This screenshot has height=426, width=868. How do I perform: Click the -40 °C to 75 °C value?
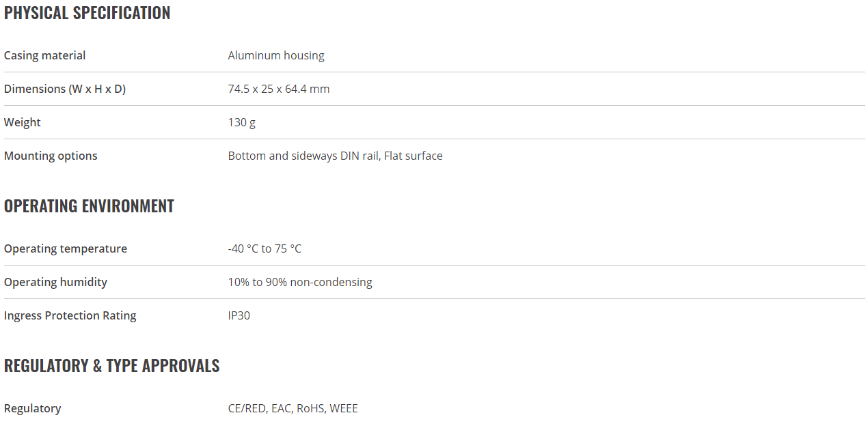(265, 248)
